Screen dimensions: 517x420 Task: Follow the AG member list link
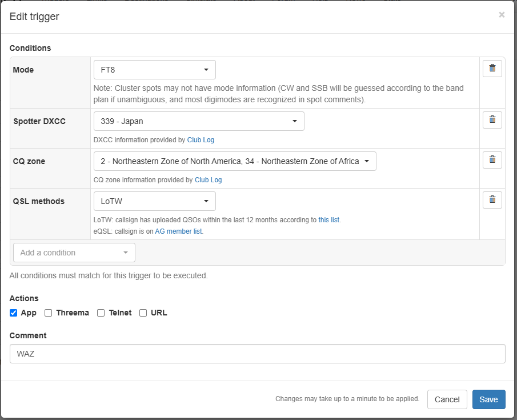tap(179, 231)
